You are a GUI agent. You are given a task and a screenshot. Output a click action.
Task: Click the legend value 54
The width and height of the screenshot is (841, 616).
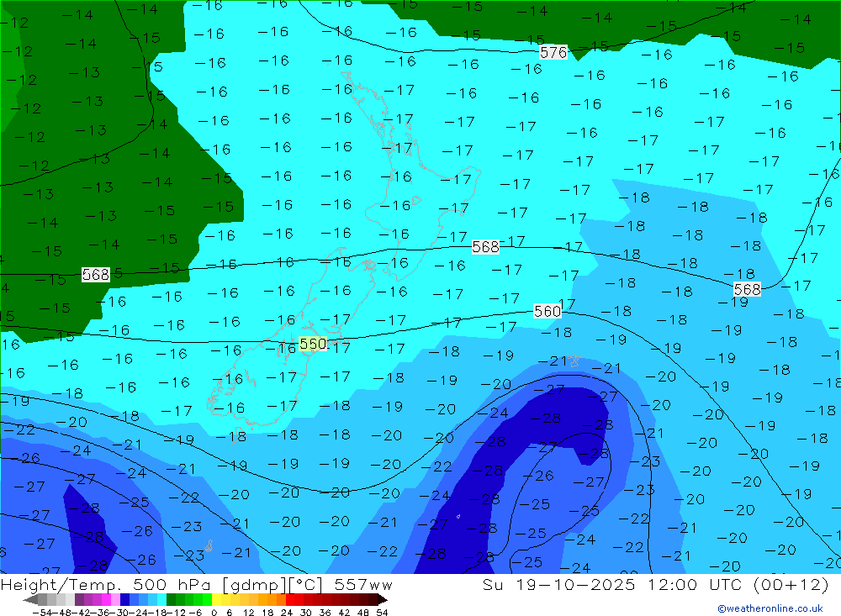coord(382,613)
